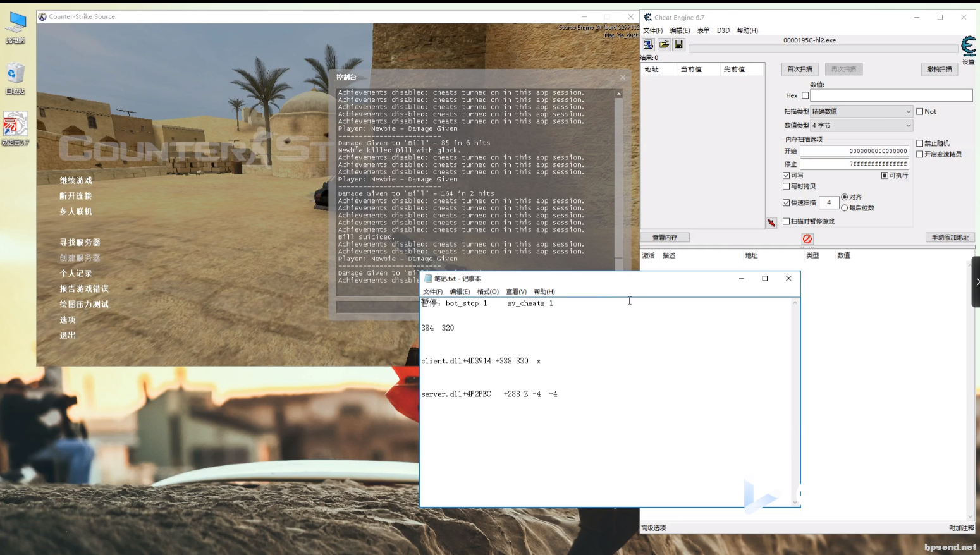Click 附加注释 at the bottom right
This screenshot has width=980, height=555.
(961, 528)
